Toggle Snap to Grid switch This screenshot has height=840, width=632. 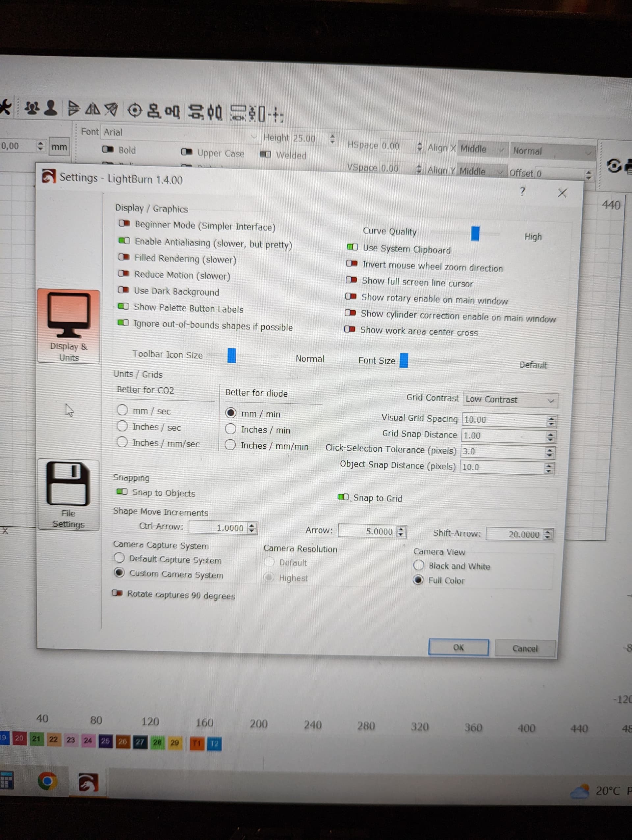pyautogui.click(x=343, y=497)
